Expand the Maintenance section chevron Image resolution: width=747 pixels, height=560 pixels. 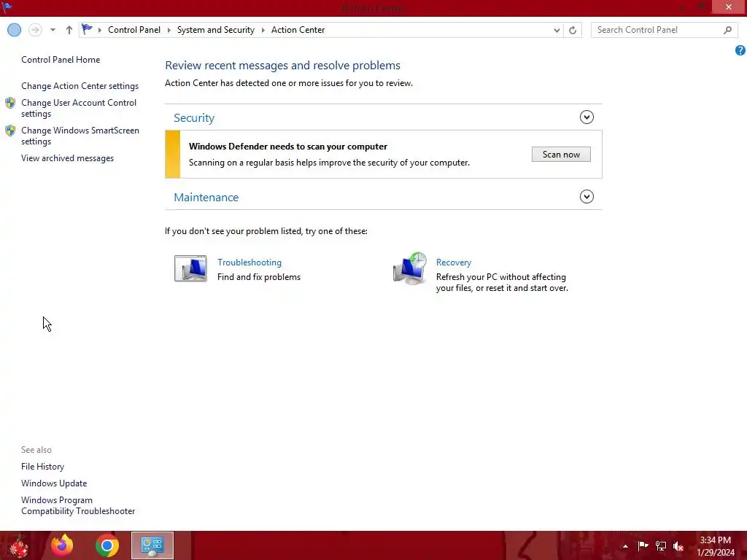(x=587, y=197)
